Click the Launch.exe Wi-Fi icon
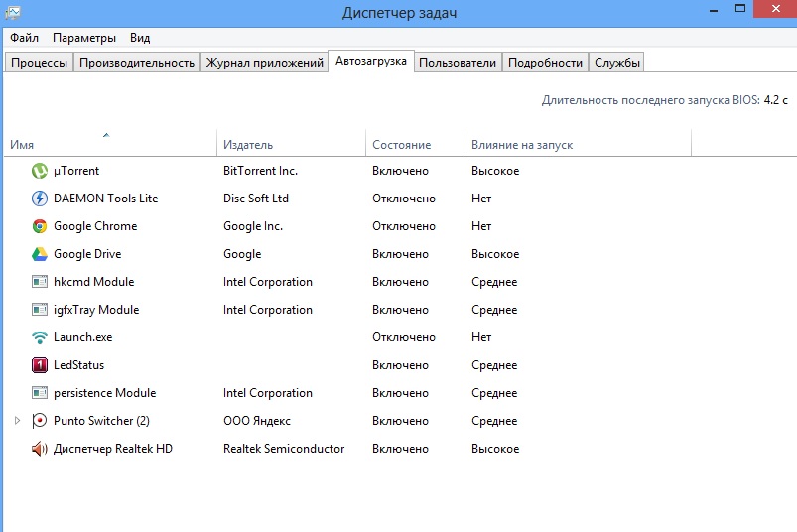797x532 pixels. pos(40,337)
